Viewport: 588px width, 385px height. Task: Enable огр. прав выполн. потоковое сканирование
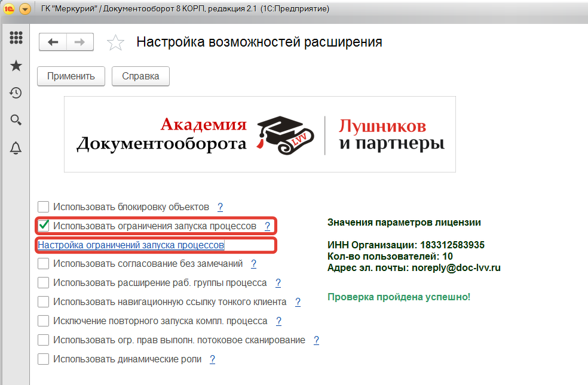coord(44,340)
